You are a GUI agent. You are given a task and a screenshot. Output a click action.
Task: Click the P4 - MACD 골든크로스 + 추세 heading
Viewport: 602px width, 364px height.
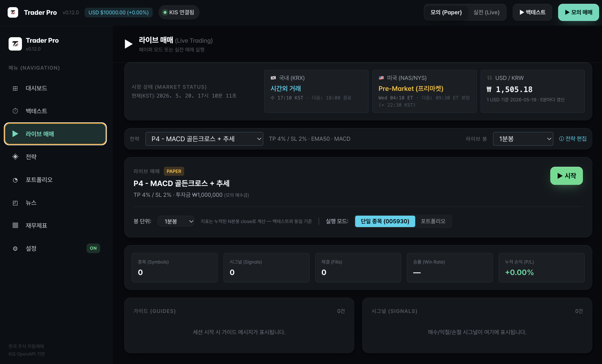coord(181,183)
